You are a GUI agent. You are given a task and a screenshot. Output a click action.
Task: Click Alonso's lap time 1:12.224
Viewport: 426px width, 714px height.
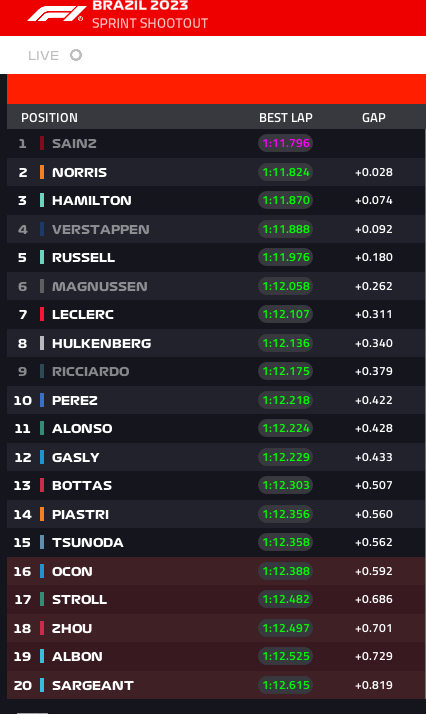286,428
